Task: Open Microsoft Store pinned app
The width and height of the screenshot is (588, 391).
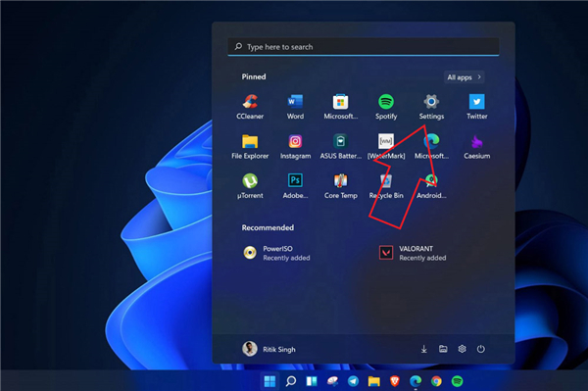Action: coord(340,107)
